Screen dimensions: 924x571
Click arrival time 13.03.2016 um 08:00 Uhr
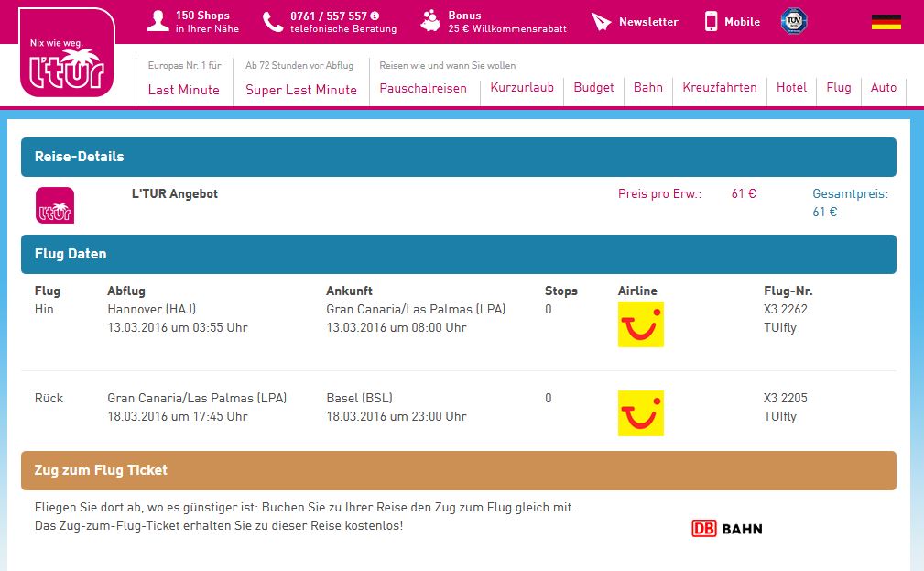396,327
